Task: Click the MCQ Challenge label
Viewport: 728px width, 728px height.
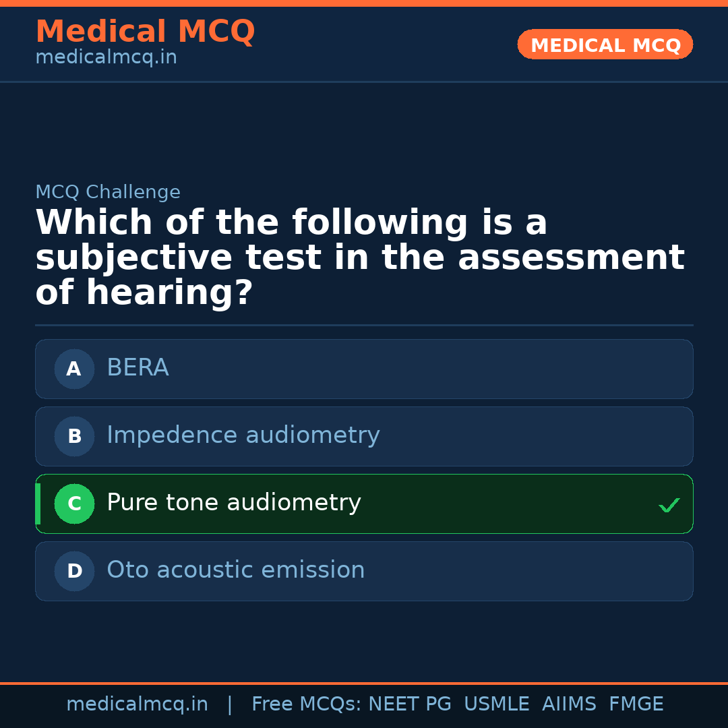Action: [x=108, y=191]
